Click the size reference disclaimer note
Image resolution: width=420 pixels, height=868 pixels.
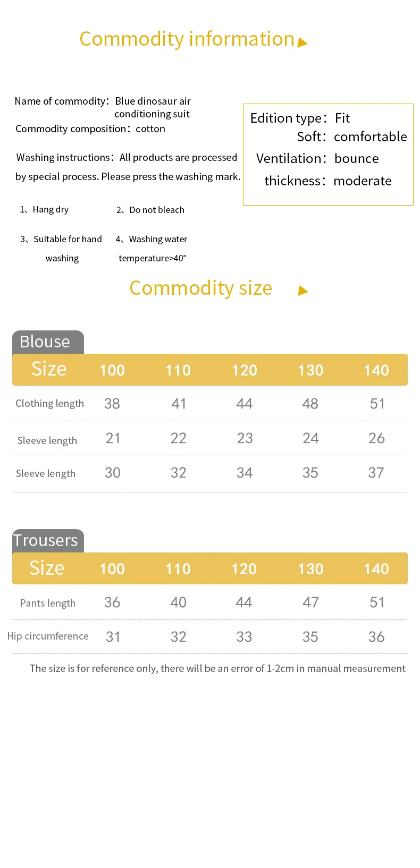tap(217, 668)
